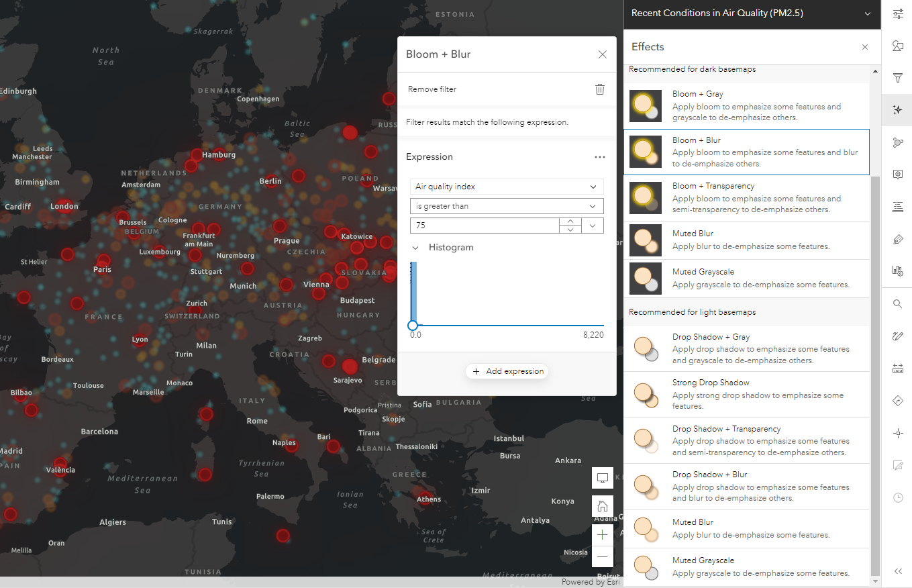The width and height of the screenshot is (912, 588).
Task: Open the Air quality index field dropdown
Action: (x=507, y=186)
